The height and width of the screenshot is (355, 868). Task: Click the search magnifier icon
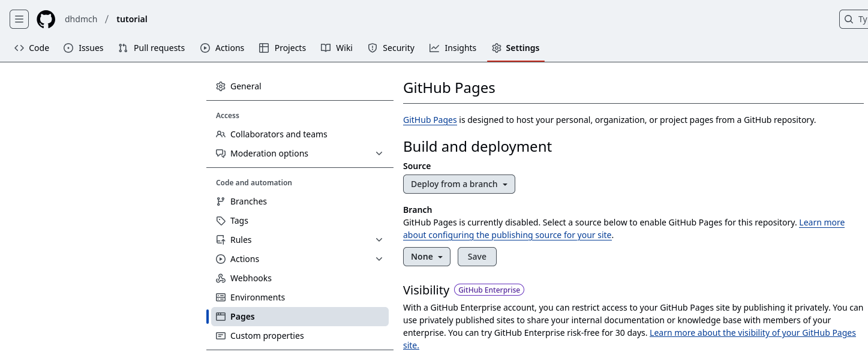(849, 19)
